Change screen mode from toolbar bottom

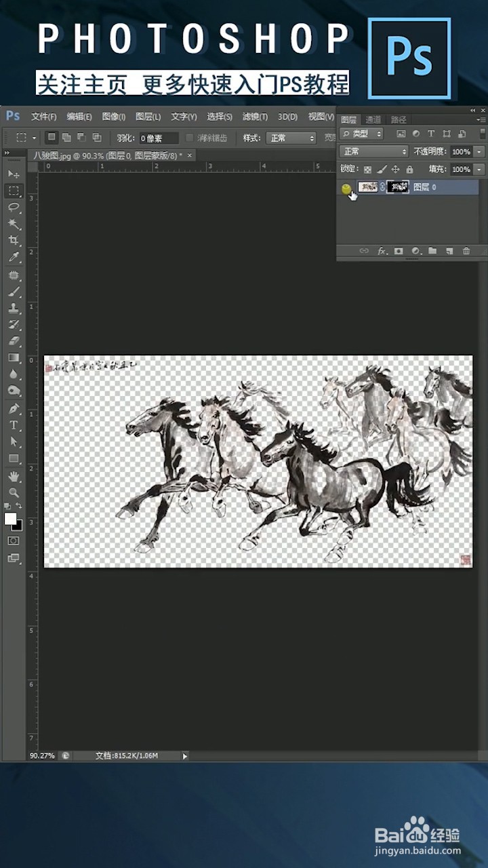[x=14, y=558]
